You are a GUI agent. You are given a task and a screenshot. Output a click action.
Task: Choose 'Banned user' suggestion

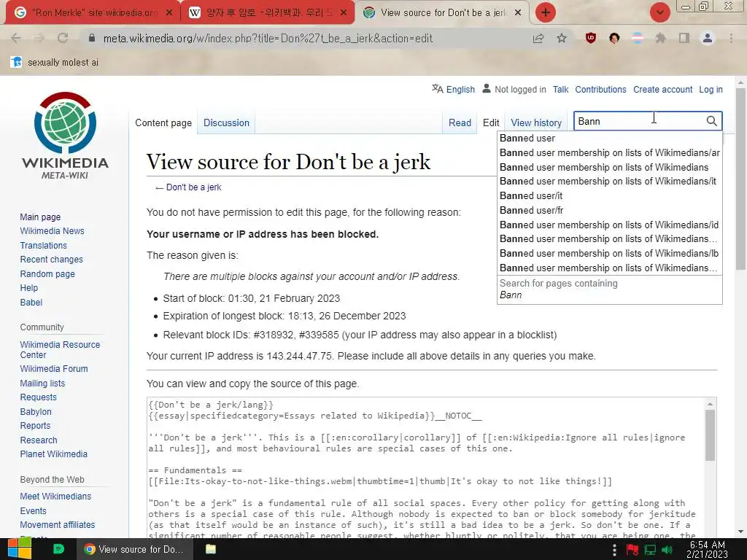pyautogui.click(x=610, y=138)
